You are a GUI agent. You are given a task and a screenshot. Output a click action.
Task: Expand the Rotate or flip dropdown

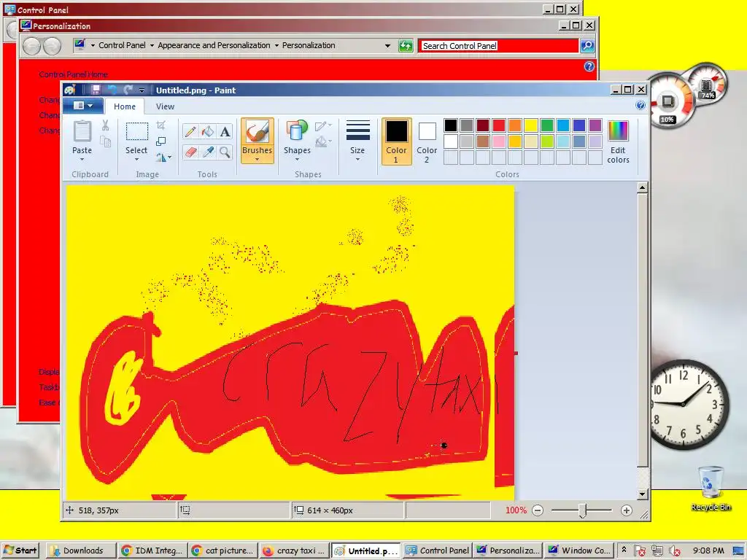163,157
